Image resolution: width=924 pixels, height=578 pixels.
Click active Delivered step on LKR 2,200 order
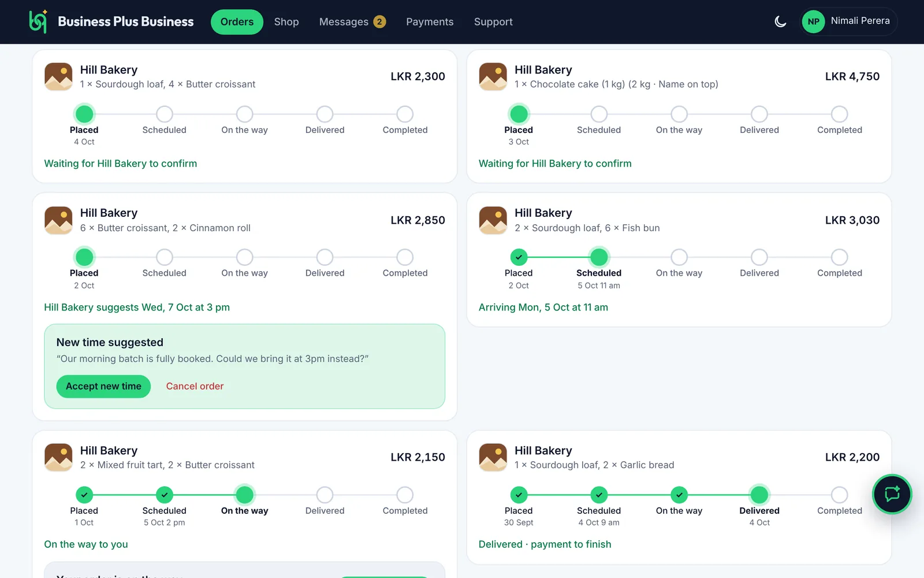(x=759, y=495)
